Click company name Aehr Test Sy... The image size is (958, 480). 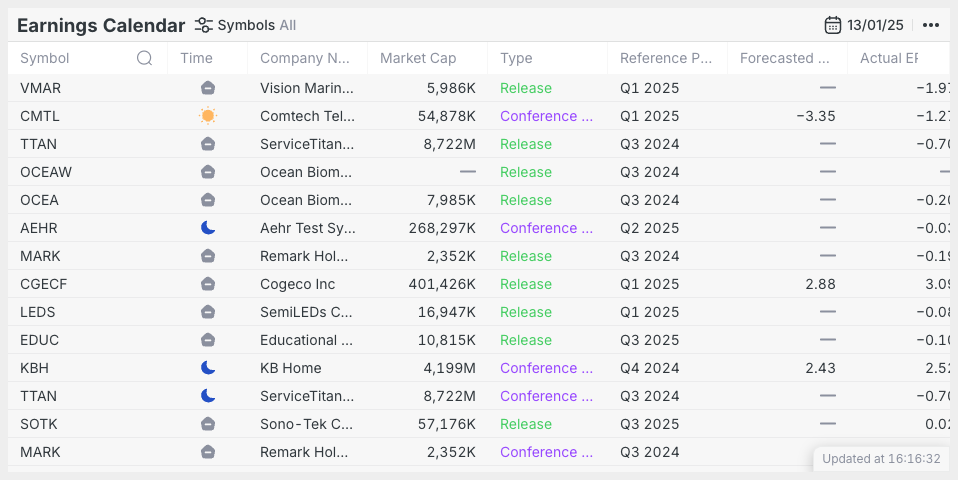308,228
